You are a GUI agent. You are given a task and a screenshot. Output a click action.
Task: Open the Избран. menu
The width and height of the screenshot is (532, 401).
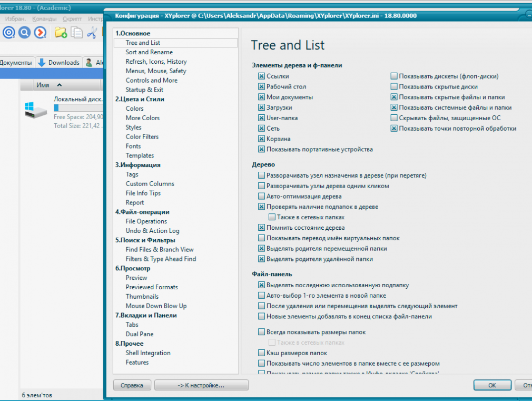[x=15, y=19]
